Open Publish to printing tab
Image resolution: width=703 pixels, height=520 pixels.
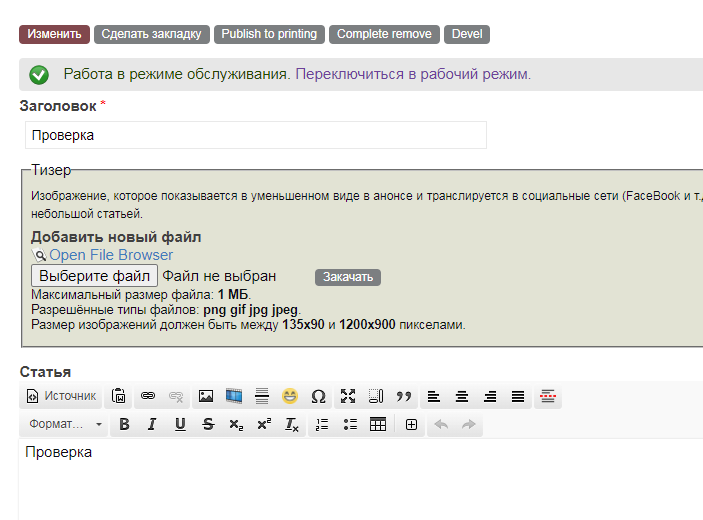click(x=269, y=34)
